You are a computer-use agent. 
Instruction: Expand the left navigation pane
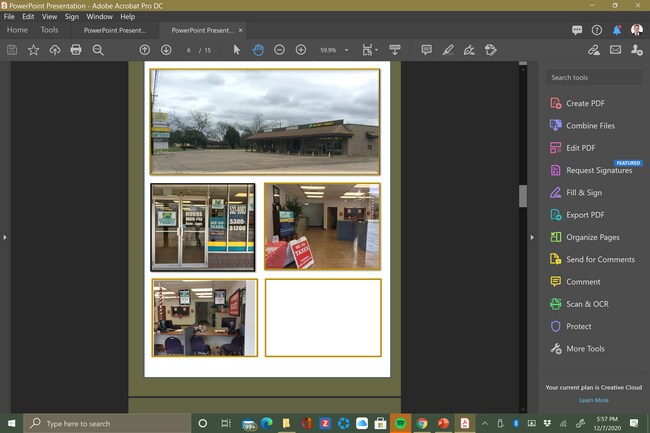5,237
